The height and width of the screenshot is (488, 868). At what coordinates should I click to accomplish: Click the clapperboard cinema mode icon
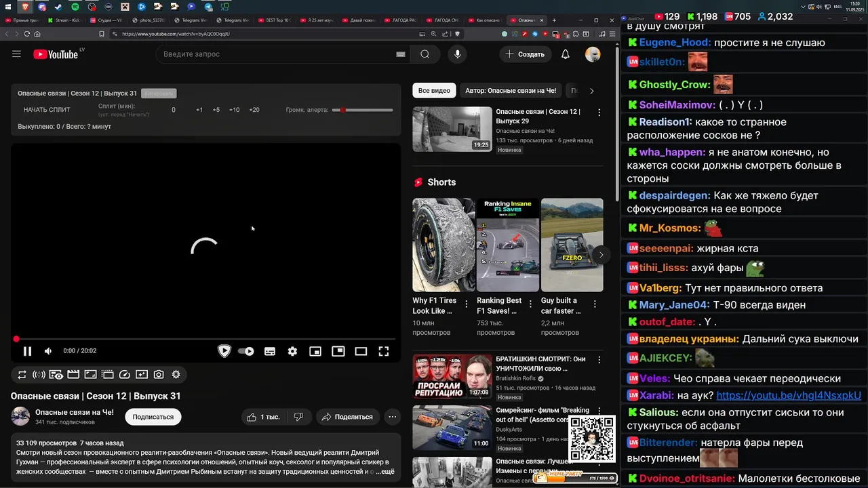[73, 374]
